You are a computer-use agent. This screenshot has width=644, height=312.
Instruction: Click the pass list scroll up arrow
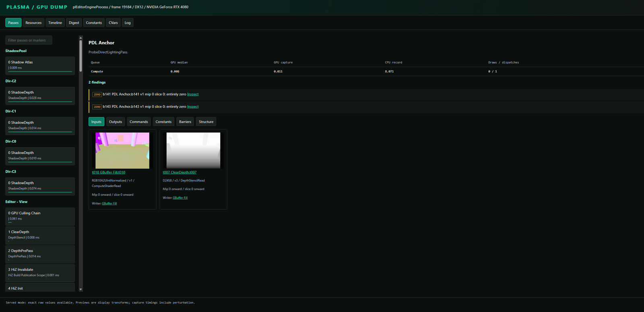click(80, 38)
